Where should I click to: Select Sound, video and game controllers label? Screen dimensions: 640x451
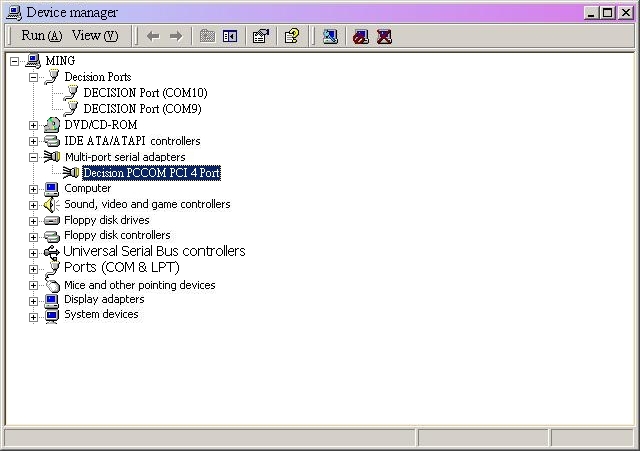coord(147,204)
